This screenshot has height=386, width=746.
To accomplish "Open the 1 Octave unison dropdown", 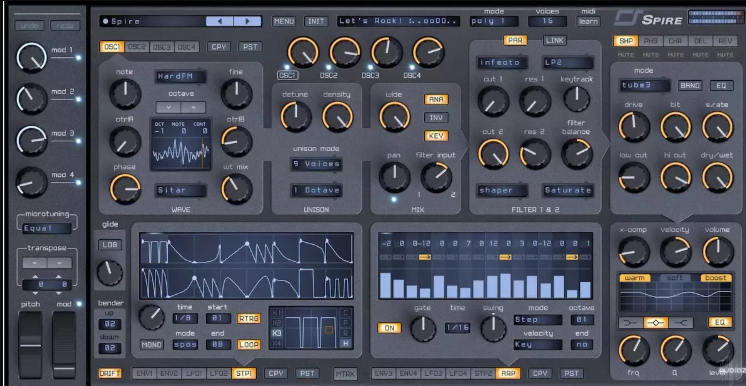I will (x=316, y=190).
